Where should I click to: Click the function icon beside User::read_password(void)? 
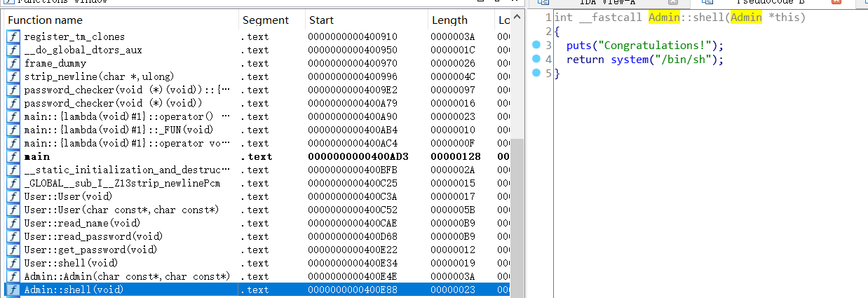coord(13,236)
